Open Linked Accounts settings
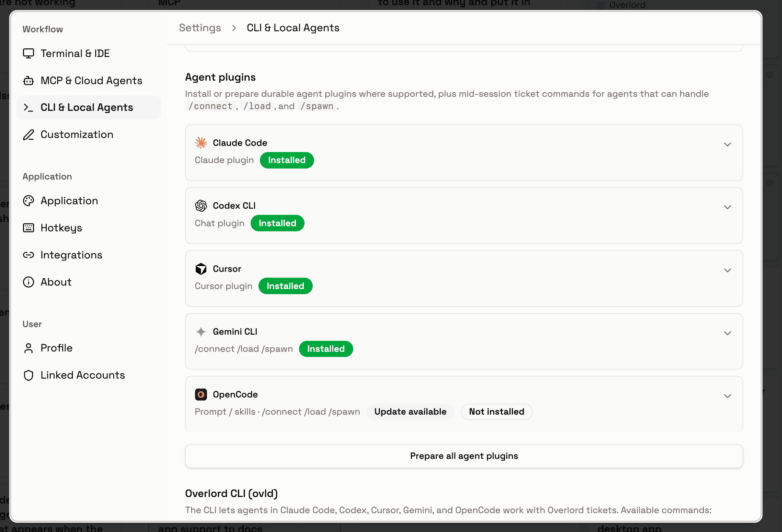Image resolution: width=782 pixels, height=532 pixels. 89,375
